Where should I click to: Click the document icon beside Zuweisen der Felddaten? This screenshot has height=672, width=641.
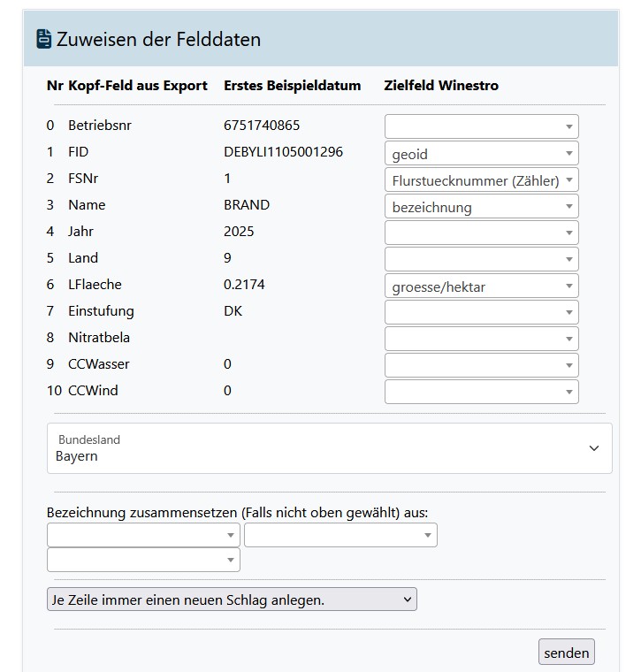coord(43,39)
